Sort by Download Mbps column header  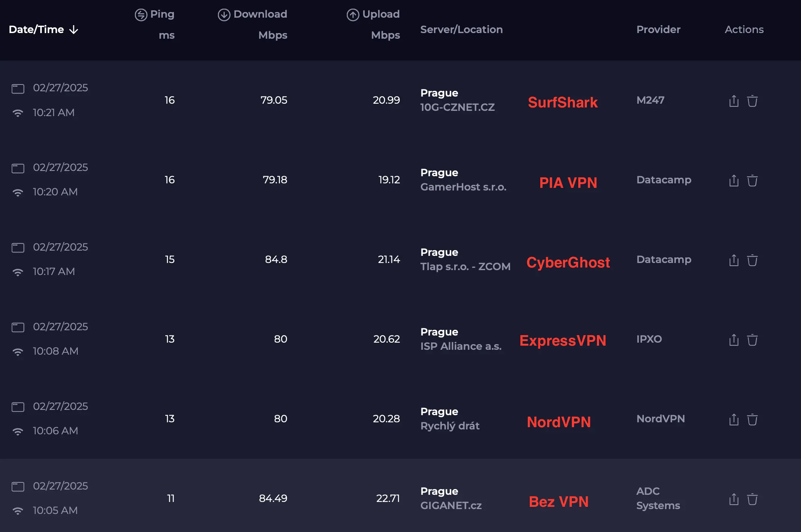click(260, 15)
